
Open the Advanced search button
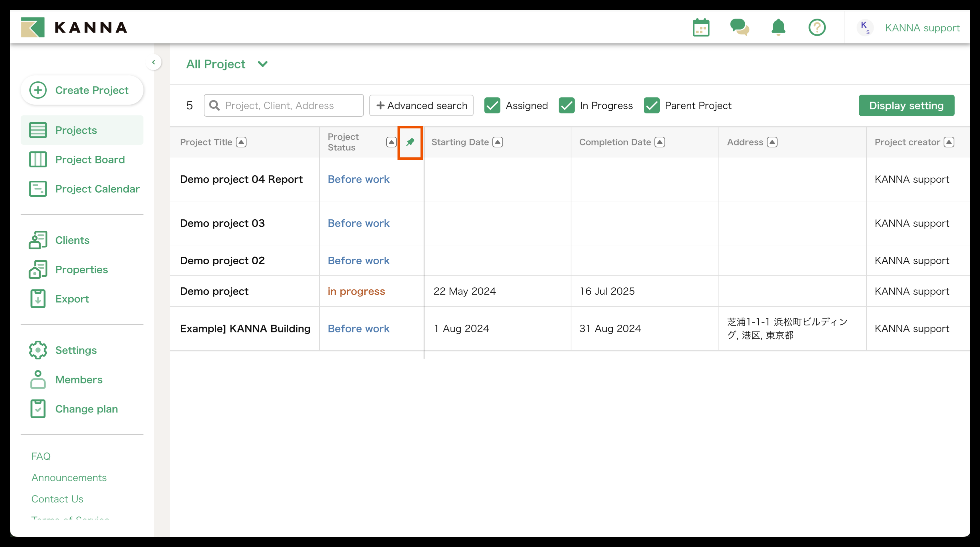pyautogui.click(x=421, y=105)
